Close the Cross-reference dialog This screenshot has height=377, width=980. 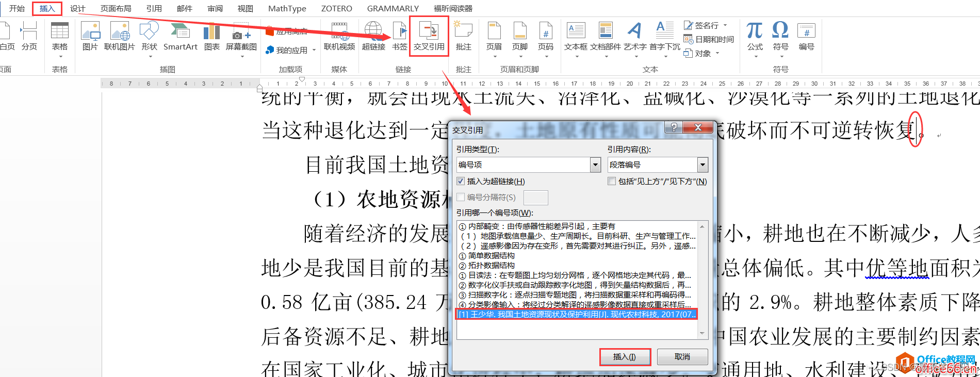pyautogui.click(x=698, y=127)
